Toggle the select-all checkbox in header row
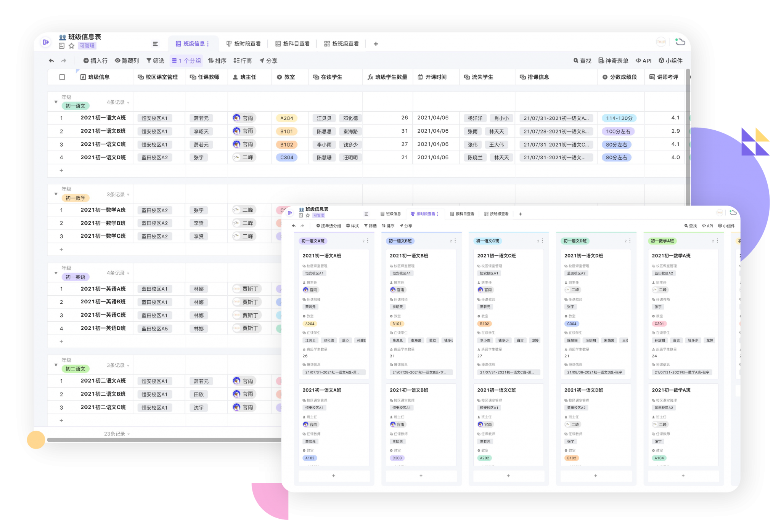Screen dimensions: 781x532 click(x=62, y=77)
